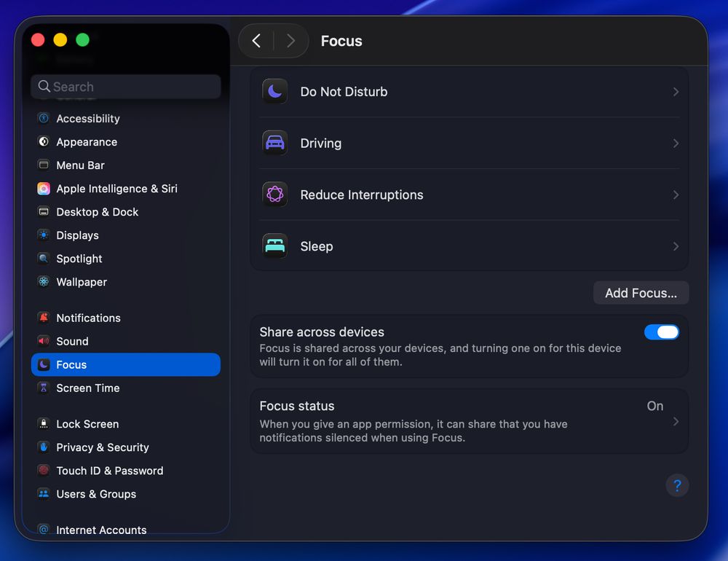Go forward with the right arrow
The width and height of the screenshot is (728, 561).
coord(291,41)
